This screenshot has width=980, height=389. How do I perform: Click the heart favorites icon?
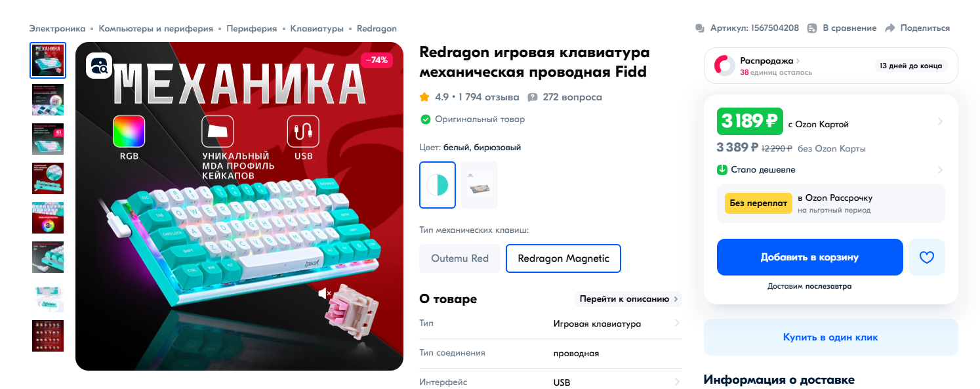click(x=926, y=257)
